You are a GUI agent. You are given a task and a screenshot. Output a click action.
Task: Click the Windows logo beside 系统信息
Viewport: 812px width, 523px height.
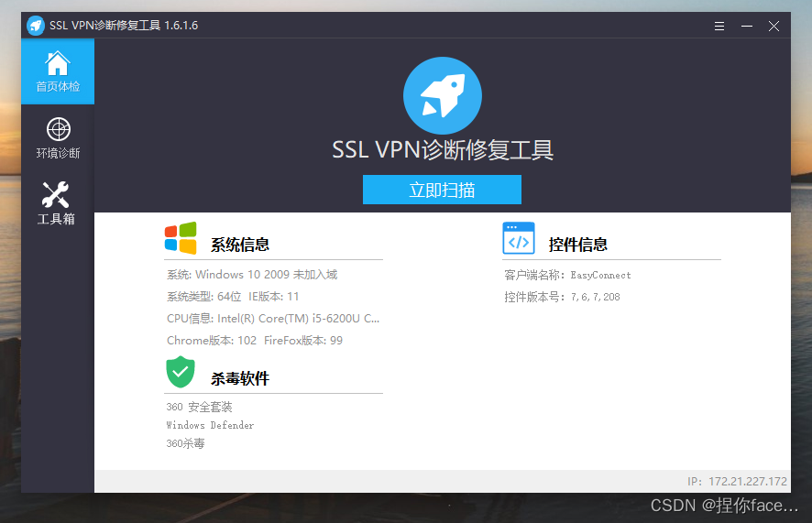click(x=181, y=238)
